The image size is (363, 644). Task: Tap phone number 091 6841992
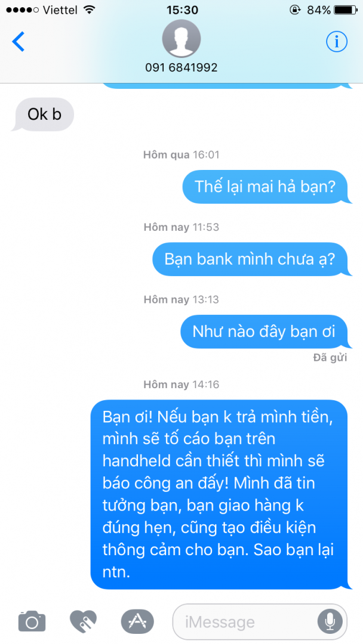point(181,67)
